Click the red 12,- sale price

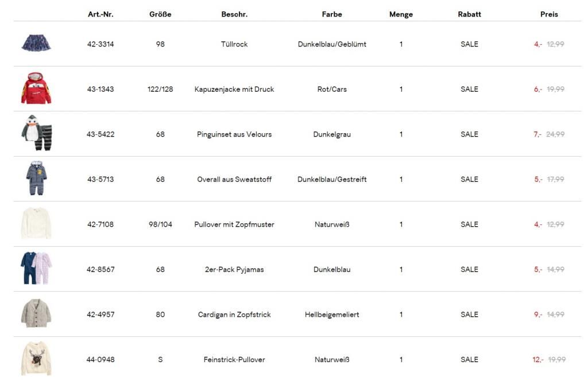[537, 360]
